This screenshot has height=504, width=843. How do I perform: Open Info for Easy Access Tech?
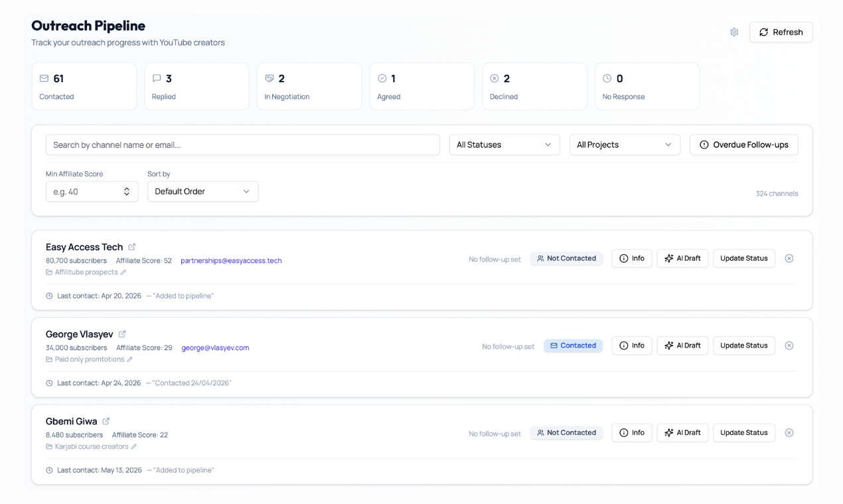pyautogui.click(x=632, y=258)
